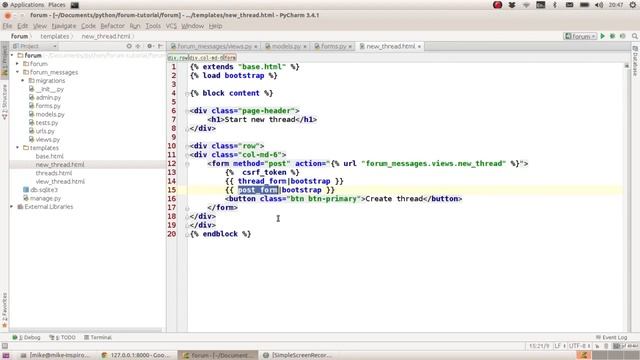Collapse the forum_messages folder

18,72
